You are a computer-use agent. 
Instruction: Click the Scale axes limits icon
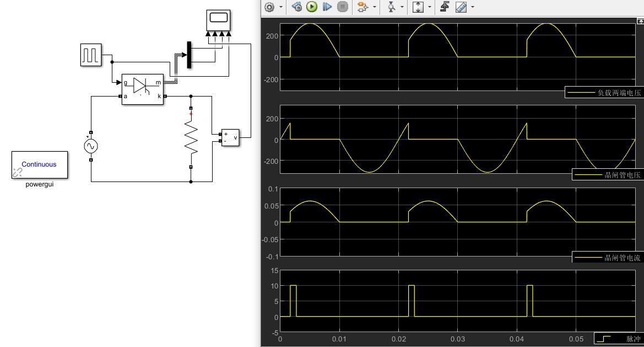(418, 7)
